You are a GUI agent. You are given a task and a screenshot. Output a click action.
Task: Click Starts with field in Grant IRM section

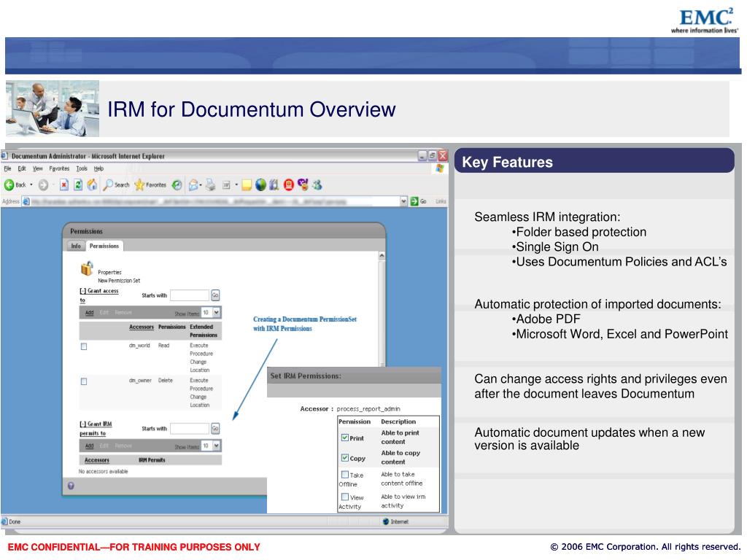pyautogui.click(x=190, y=429)
